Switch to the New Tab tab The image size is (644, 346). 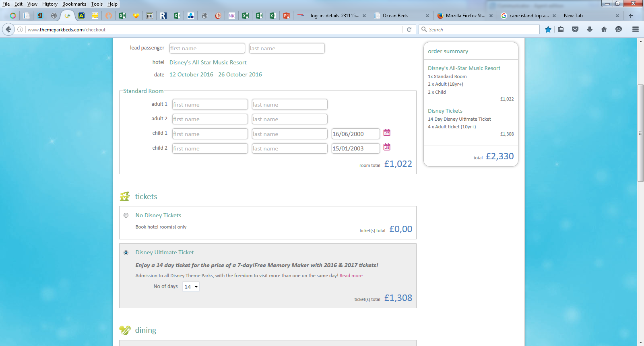tap(591, 16)
